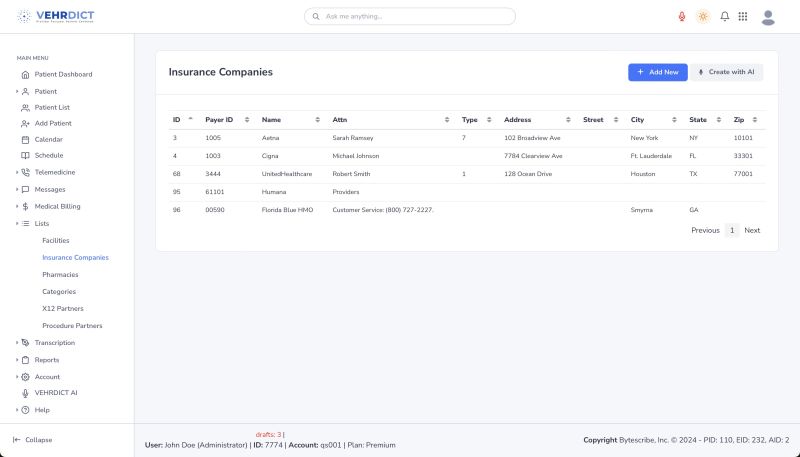
Task: Toggle the sun light/dark theme icon
Action: pos(703,17)
